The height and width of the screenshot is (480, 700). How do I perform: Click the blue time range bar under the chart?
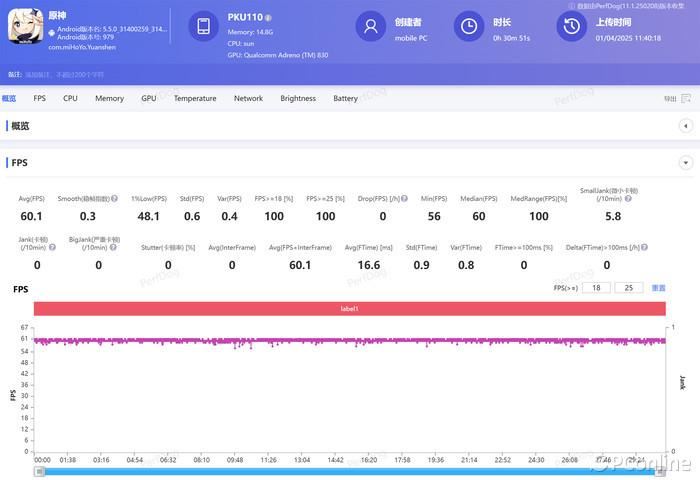click(x=350, y=472)
